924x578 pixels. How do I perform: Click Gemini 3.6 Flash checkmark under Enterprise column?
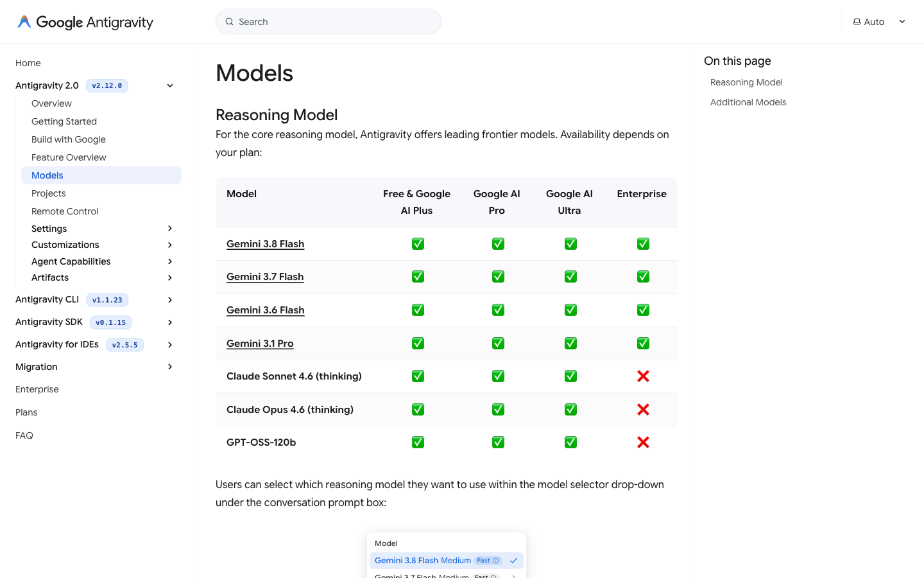pos(643,310)
